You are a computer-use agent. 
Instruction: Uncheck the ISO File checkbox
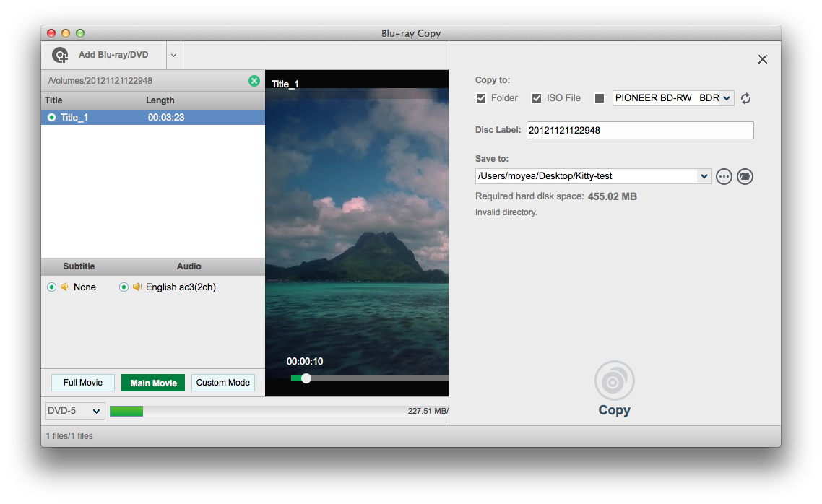(537, 98)
